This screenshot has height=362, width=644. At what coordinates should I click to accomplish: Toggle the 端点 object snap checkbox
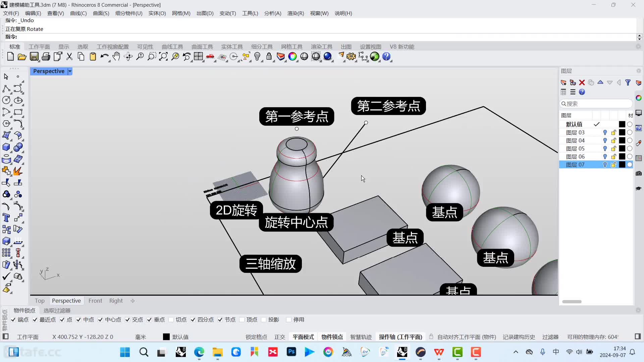coord(13,320)
